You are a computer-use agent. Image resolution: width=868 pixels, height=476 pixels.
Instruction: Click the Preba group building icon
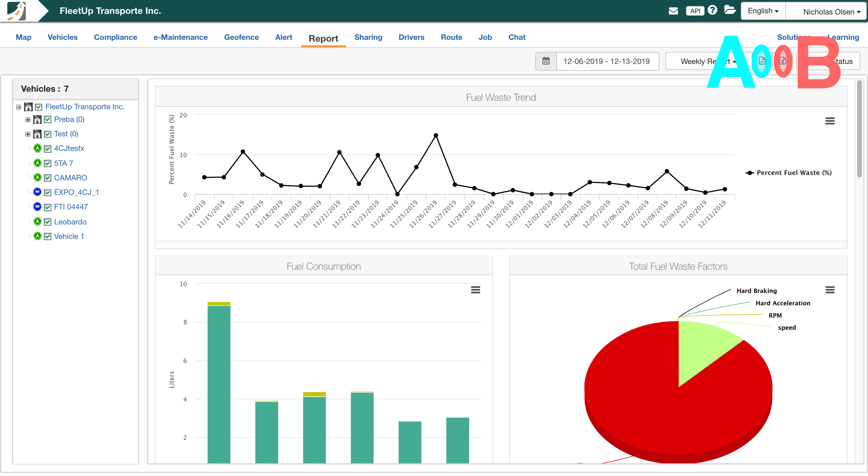click(x=37, y=119)
